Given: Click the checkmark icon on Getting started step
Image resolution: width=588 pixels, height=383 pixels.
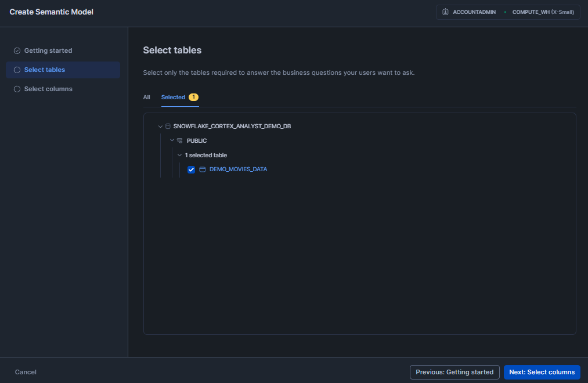Looking at the screenshot, I should tap(17, 50).
